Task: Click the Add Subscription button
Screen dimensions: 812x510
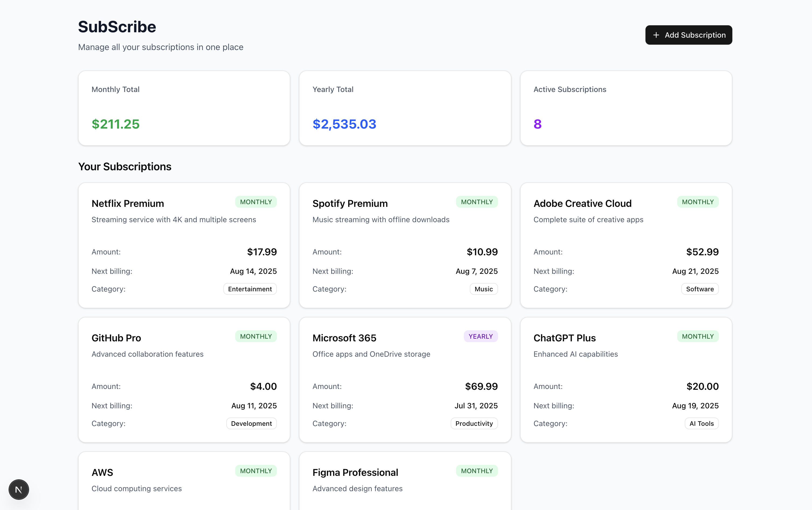Action: pyautogui.click(x=689, y=35)
